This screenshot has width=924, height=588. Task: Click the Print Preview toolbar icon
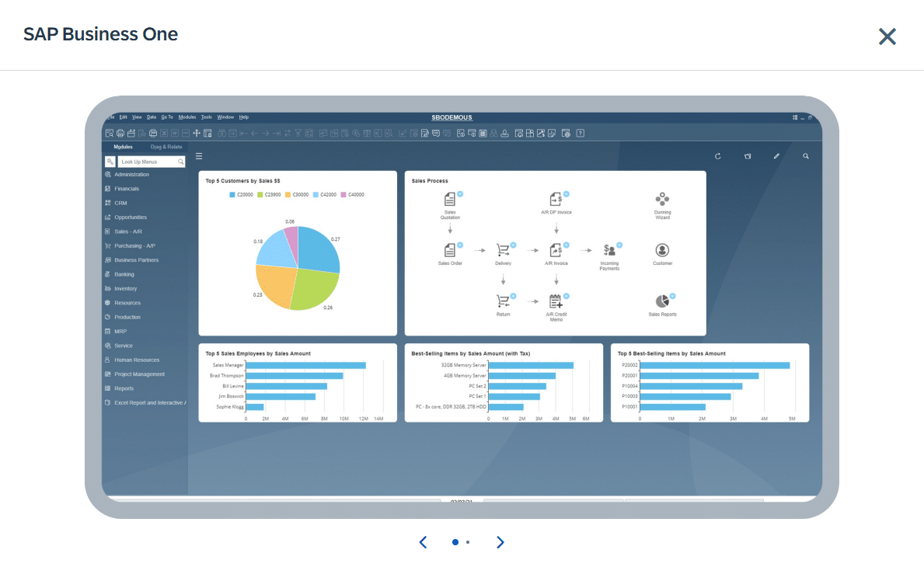pyautogui.click(x=109, y=133)
